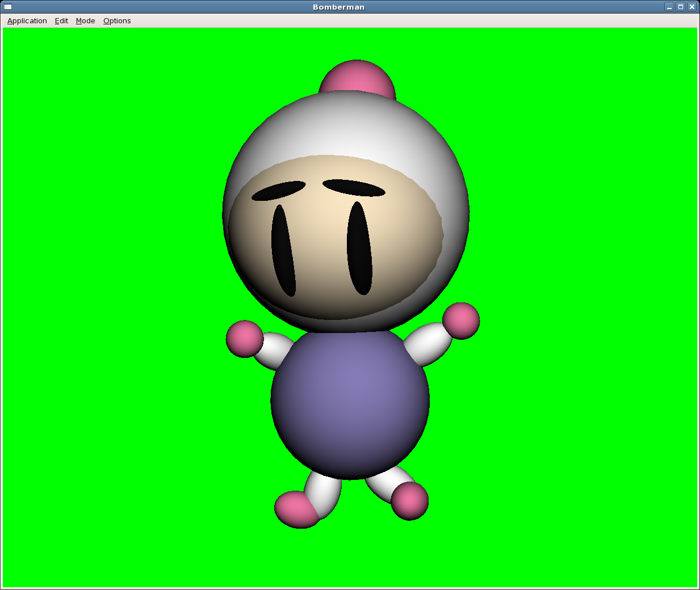Close the Bomberman window
The width and height of the screenshot is (700, 590).
(692, 7)
